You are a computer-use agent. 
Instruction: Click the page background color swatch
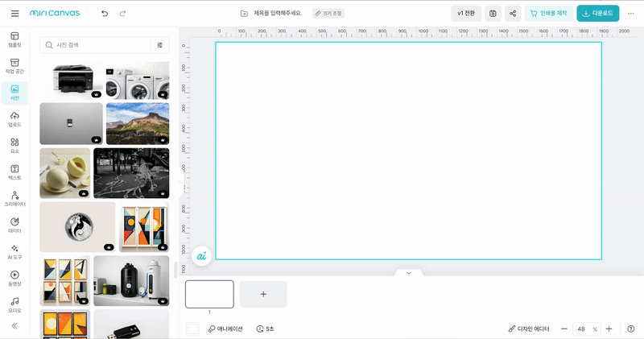tap(192, 329)
